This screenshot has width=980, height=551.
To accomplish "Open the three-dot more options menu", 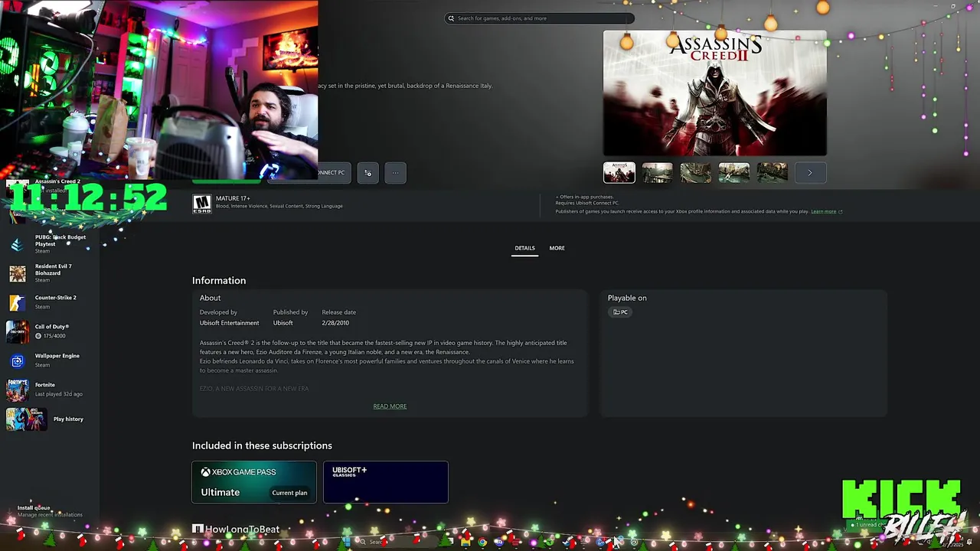I will 395,173.
